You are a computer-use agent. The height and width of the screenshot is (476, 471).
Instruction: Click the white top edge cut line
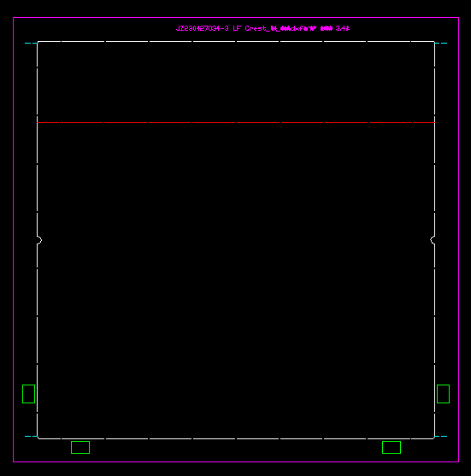[x=236, y=41]
